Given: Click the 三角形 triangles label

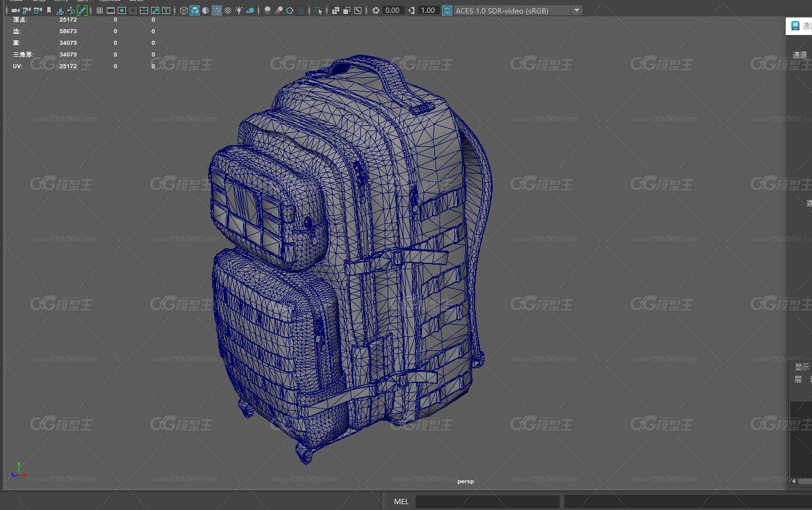Looking at the screenshot, I should (23, 55).
